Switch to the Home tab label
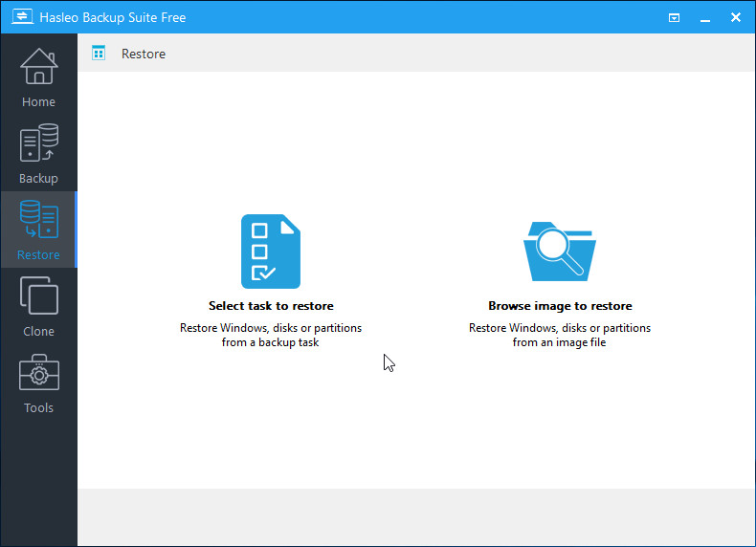Screen dimensions: 756x547 coord(38,102)
